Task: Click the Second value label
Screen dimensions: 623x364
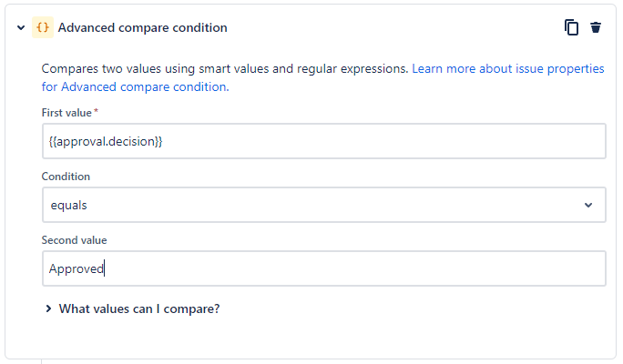Action: click(75, 240)
